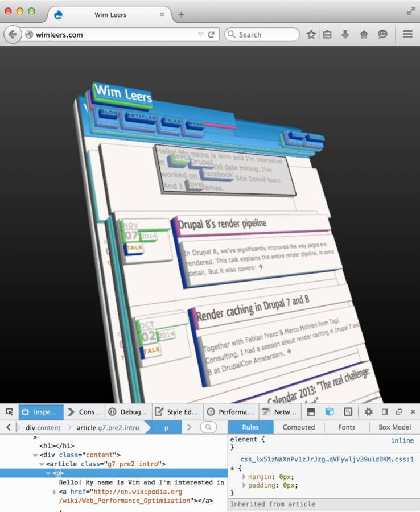
Task: Expand the a href wikipedia node
Action: click(54, 492)
